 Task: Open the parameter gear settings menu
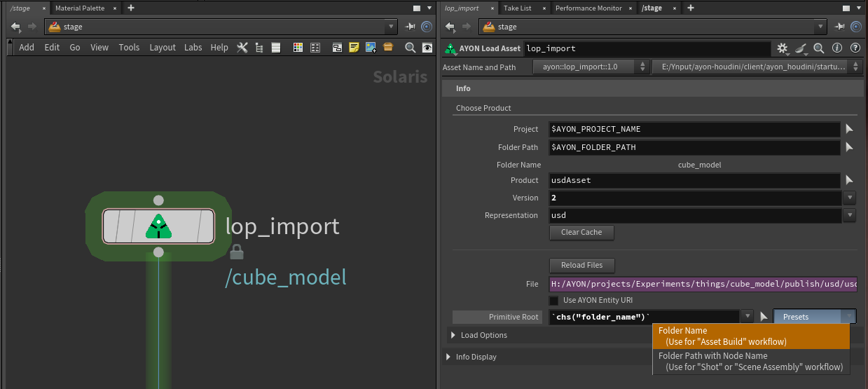click(x=783, y=48)
